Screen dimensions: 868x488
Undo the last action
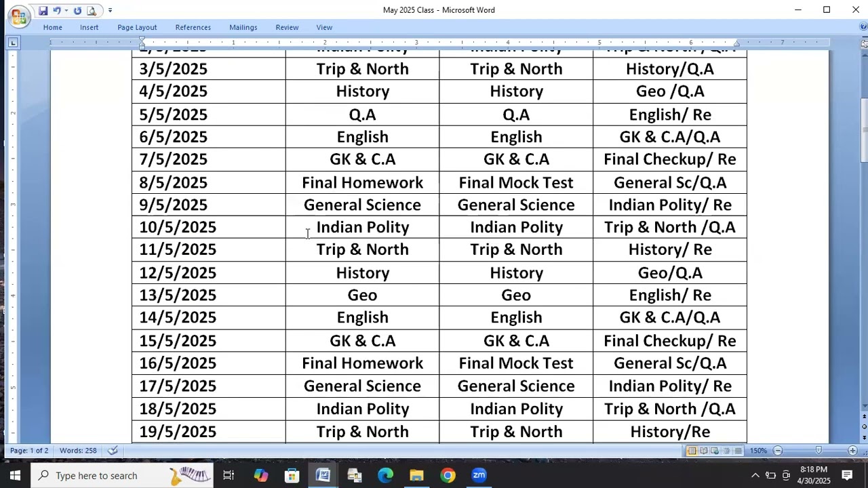point(57,10)
